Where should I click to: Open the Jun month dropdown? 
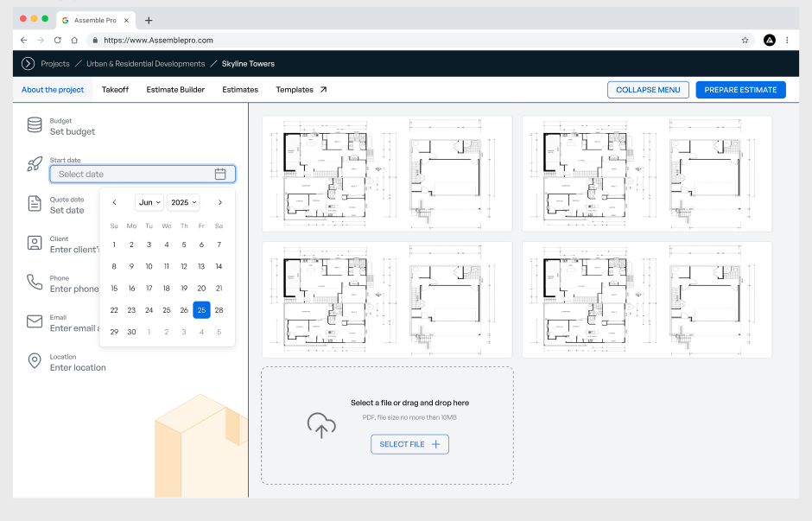[149, 202]
